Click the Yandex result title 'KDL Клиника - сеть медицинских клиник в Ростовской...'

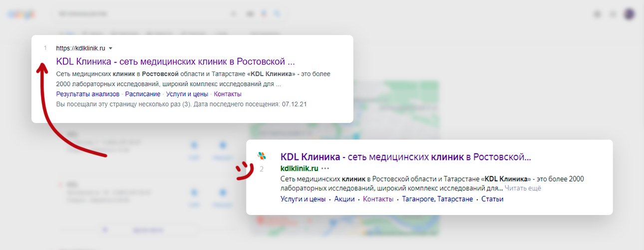(x=405, y=156)
